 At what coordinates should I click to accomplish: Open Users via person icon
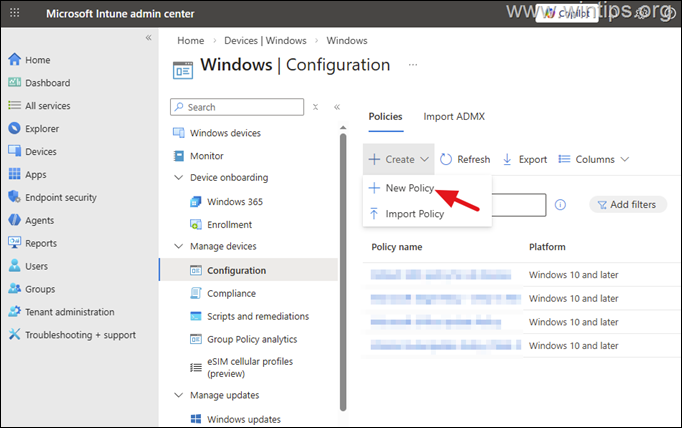coord(14,266)
